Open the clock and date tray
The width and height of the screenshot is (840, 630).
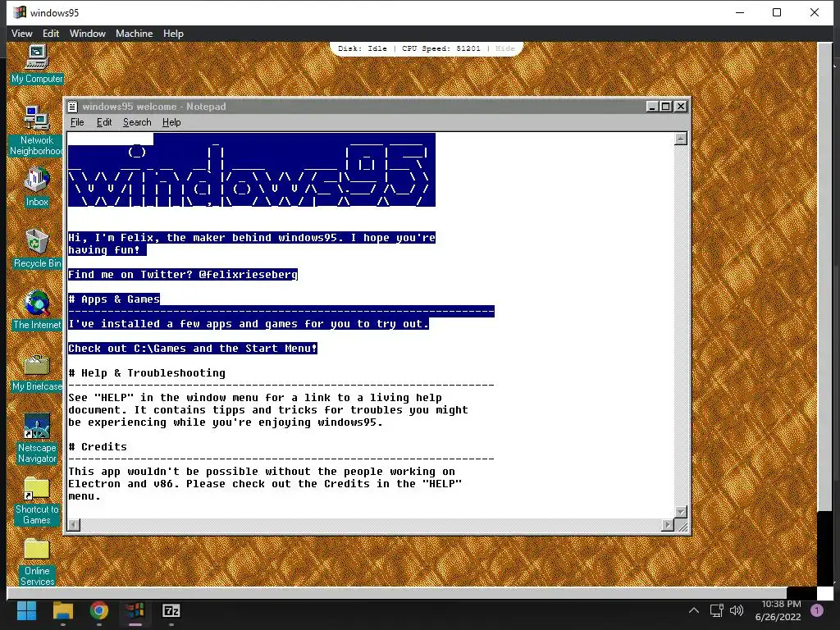[778, 610]
